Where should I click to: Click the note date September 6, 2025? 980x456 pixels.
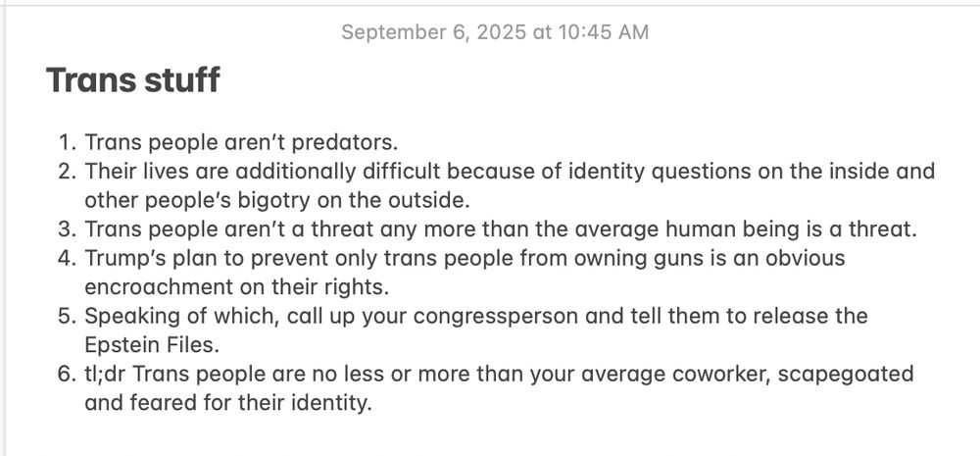[x=434, y=32]
